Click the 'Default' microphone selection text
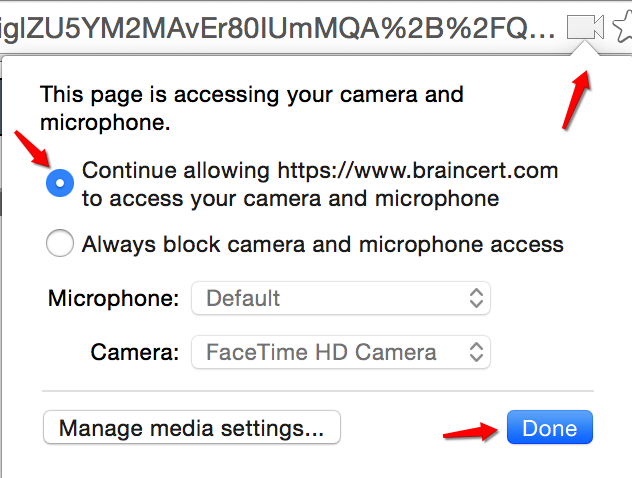The image size is (632, 478). 243,299
